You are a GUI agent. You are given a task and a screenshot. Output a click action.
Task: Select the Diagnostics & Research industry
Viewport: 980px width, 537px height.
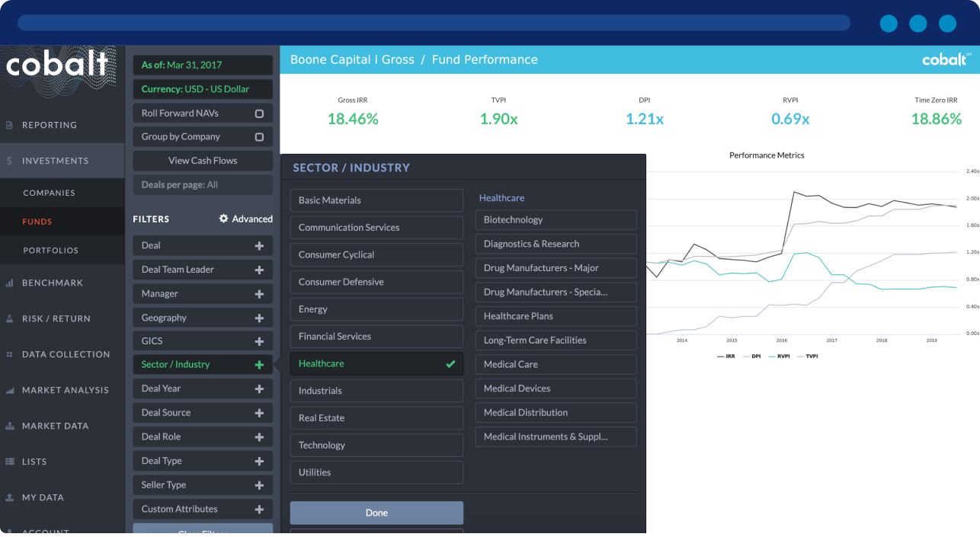556,244
